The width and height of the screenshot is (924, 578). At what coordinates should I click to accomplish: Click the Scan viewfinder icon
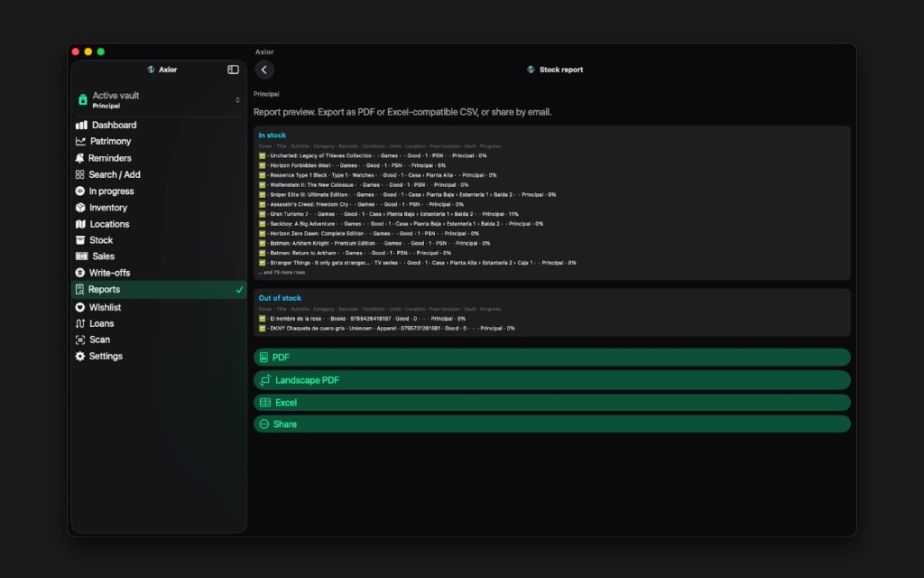[x=80, y=340]
